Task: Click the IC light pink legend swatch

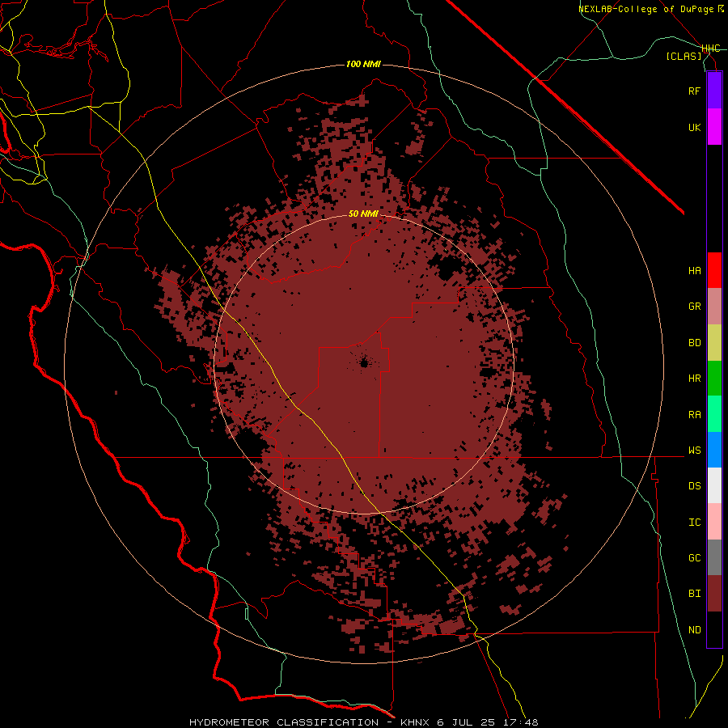Action: (x=714, y=522)
